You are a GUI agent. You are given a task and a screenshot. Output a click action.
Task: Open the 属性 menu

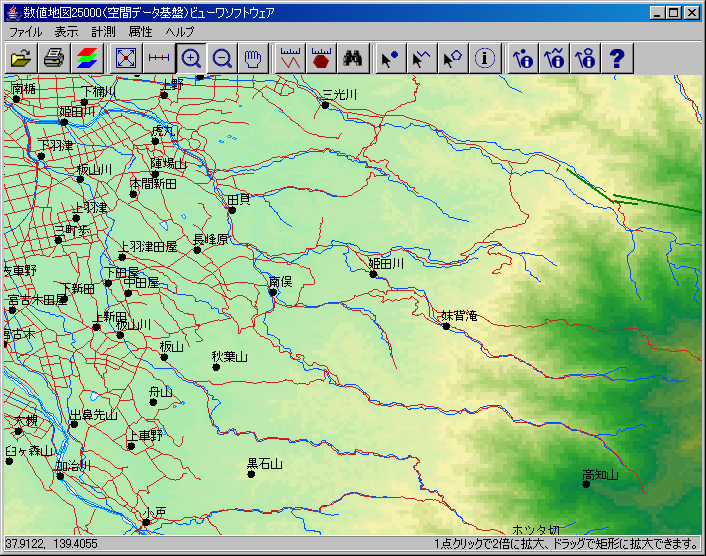coord(140,32)
